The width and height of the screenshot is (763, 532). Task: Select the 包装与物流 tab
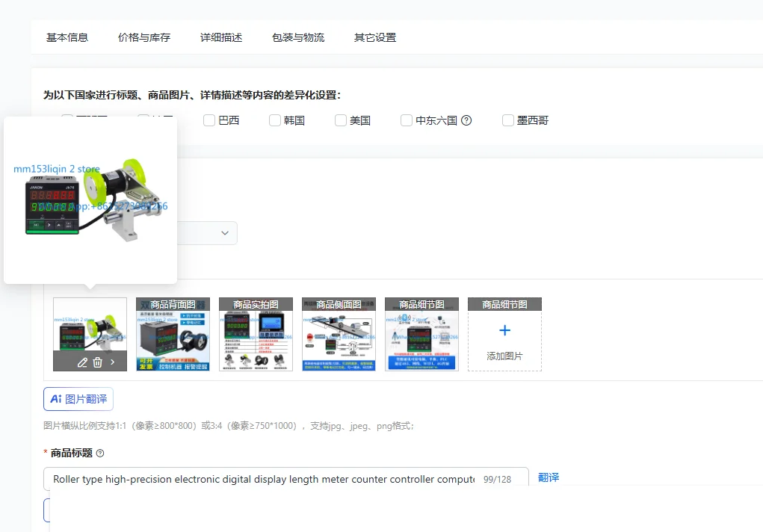pyautogui.click(x=298, y=37)
